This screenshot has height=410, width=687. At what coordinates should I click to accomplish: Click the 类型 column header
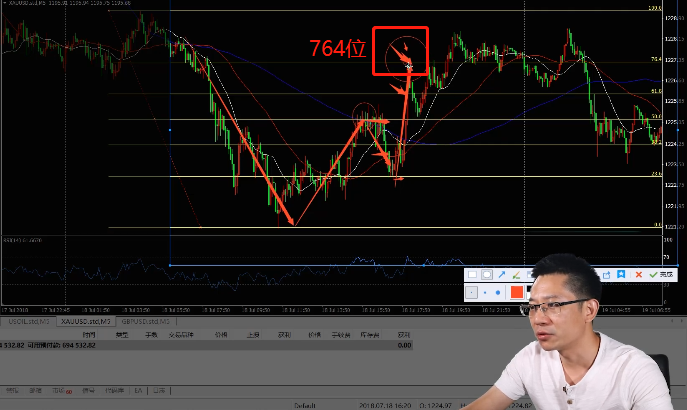tap(122, 335)
